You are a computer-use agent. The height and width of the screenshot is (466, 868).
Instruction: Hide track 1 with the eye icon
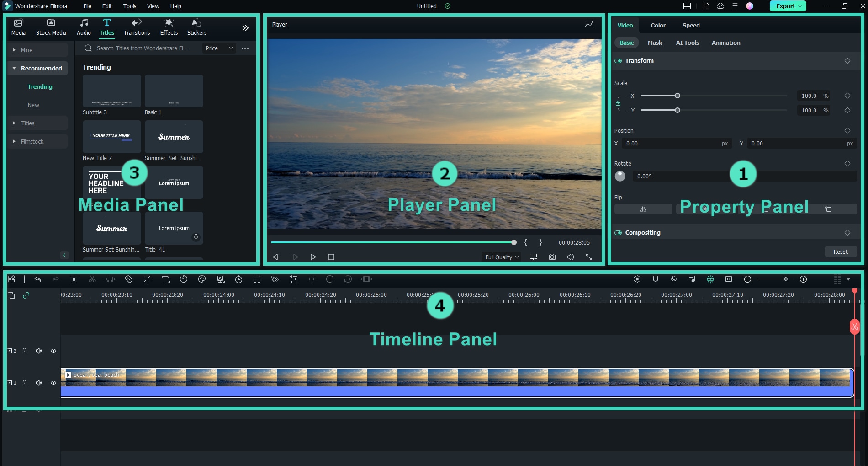pos(53,383)
